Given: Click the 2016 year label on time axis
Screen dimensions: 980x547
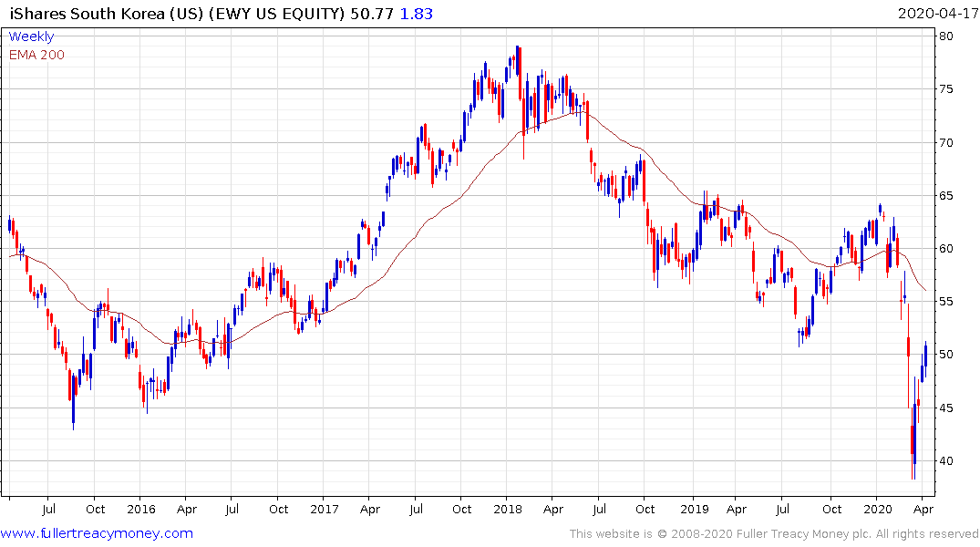Looking at the screenshot, I should pyautogui.click(x=141, y=509).
